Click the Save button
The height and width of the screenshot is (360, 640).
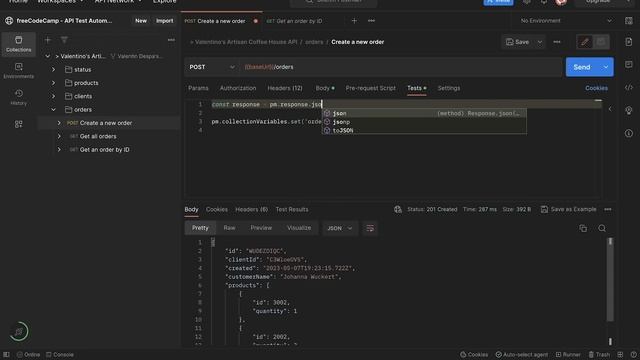click(518, 42)
